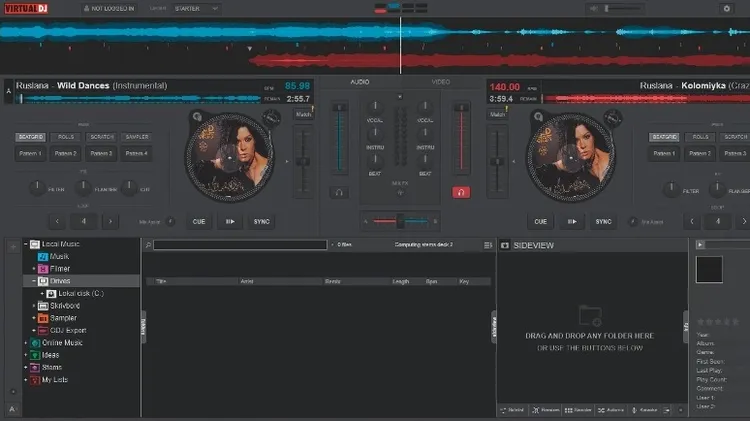Click the magnifier icon on left jogwheel
Screen dimensions: 750x421
197,116
